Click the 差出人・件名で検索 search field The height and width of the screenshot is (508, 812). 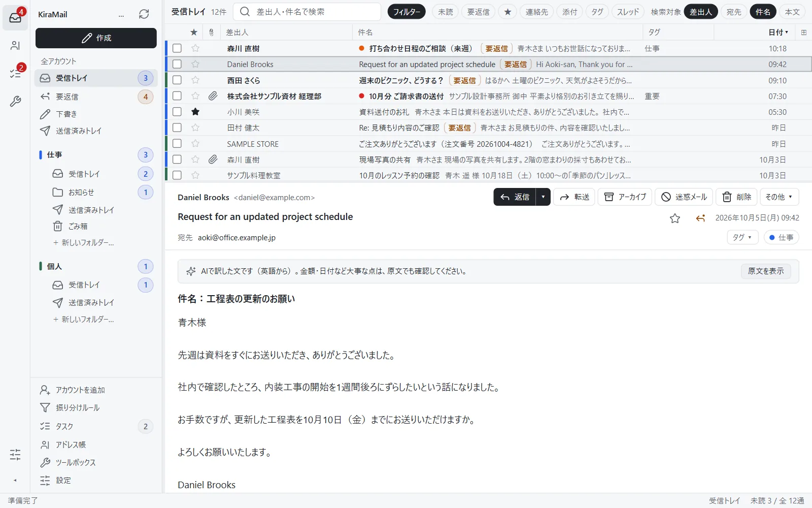(x=307, y=12)
